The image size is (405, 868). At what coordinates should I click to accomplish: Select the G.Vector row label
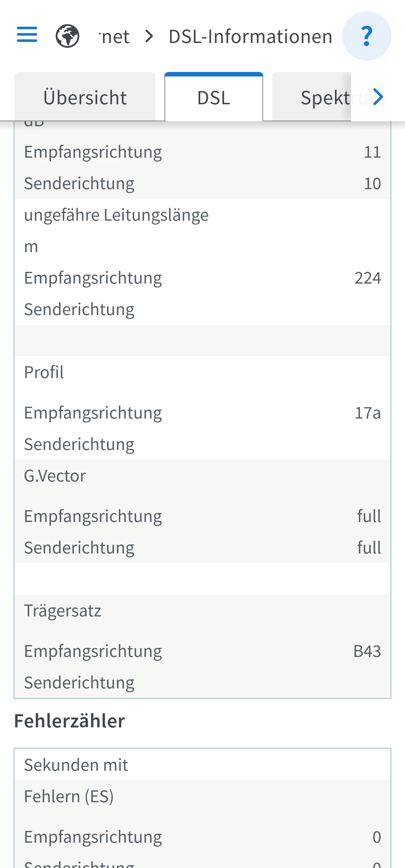[x=55, y=476]
